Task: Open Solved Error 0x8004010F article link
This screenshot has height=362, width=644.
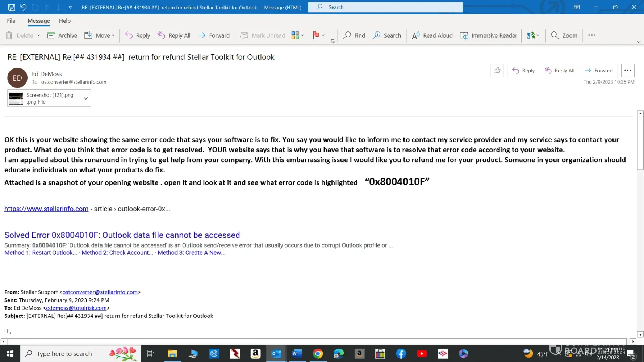Action: pos(122,235)
